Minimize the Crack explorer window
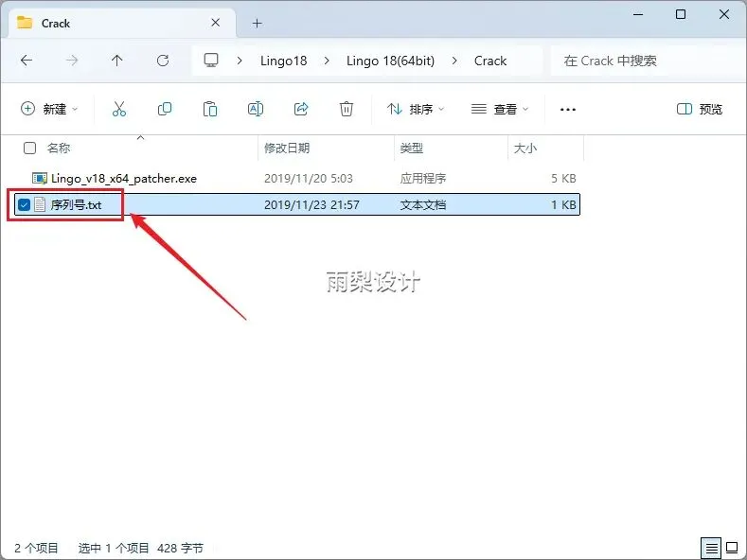Image resolution: width=747 pixels, height=560 pixels. click(638, 14)
